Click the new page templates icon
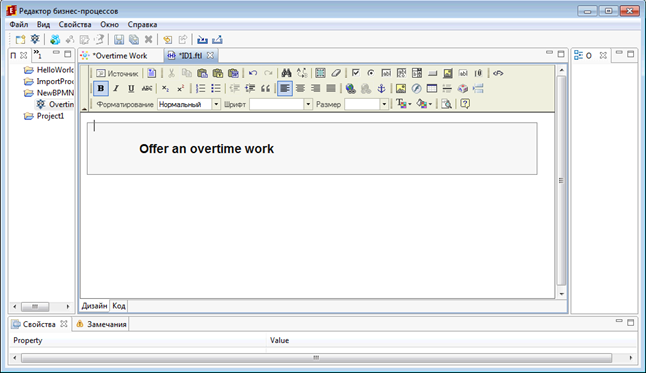Screen dimensions: 646x373 [152, 73]
